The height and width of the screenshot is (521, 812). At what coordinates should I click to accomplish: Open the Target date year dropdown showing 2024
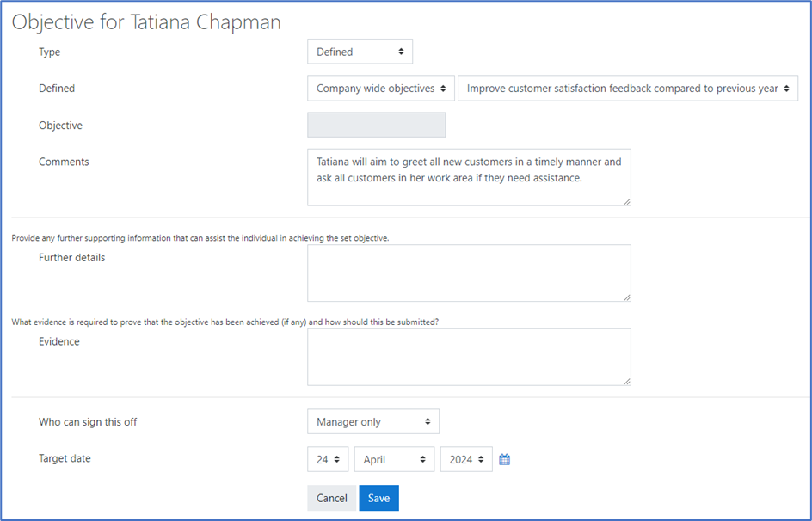pos(466,459)
